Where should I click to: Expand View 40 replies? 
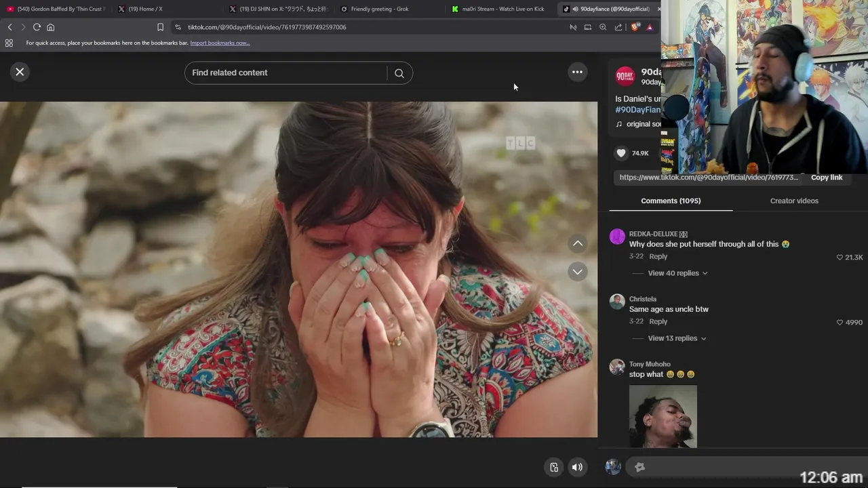pos(677,273)
